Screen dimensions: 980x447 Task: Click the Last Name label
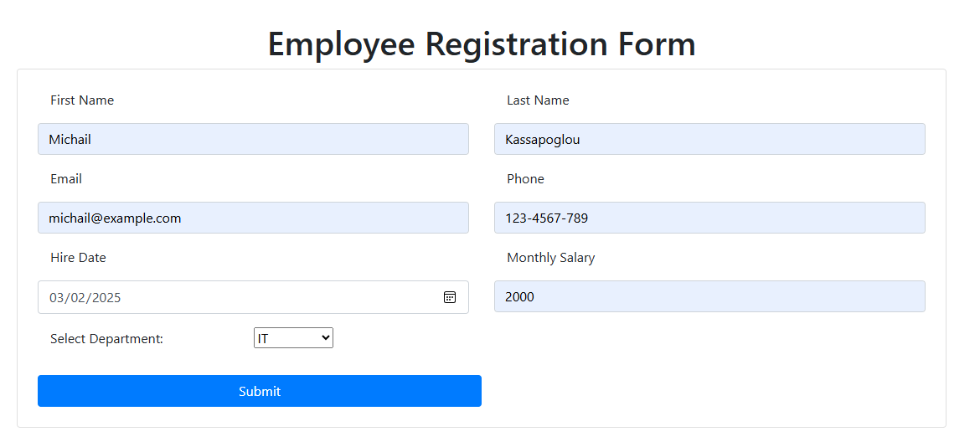(x=538, y=100)
